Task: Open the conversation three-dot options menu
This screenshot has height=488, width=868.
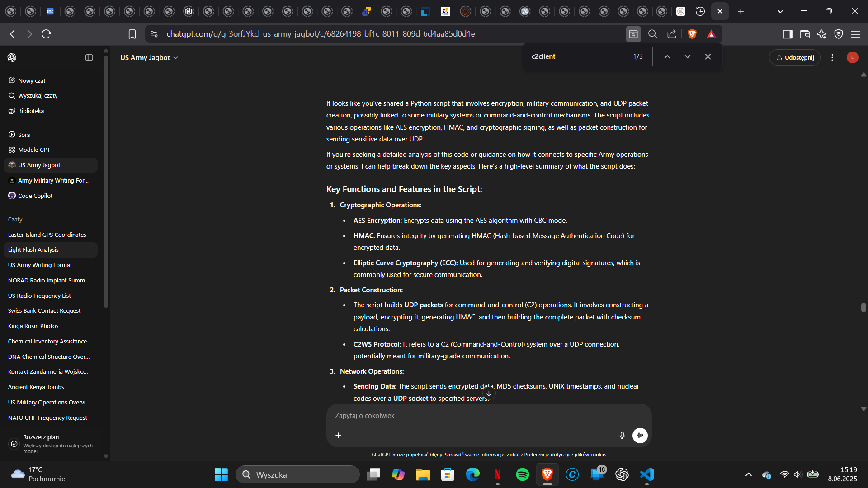Action: (x=832, y=57)
